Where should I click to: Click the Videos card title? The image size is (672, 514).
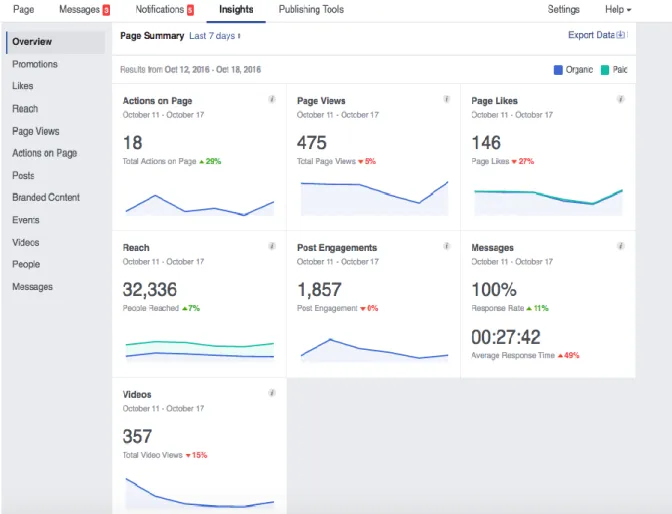pyautogui.click(x=137, y=395)
